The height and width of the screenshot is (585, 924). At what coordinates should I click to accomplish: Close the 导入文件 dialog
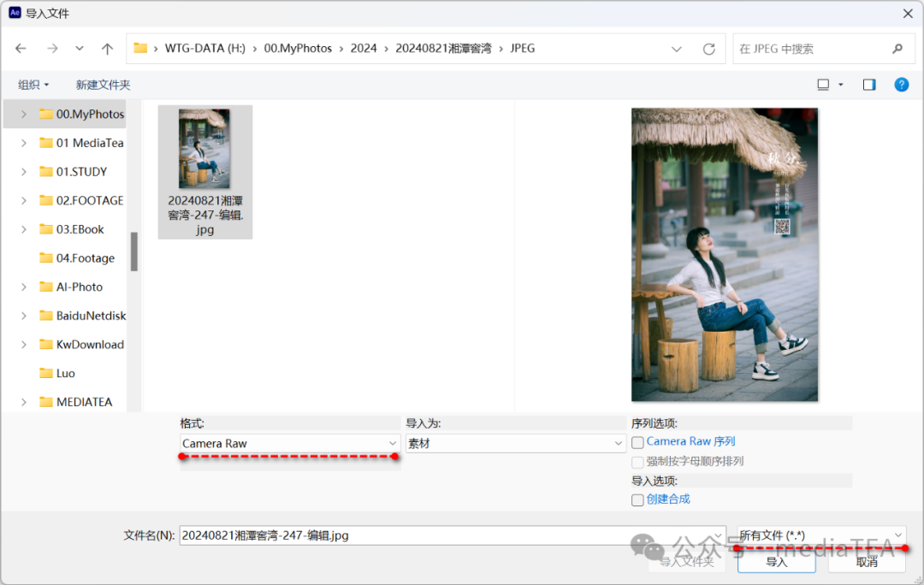pos(908,13)
